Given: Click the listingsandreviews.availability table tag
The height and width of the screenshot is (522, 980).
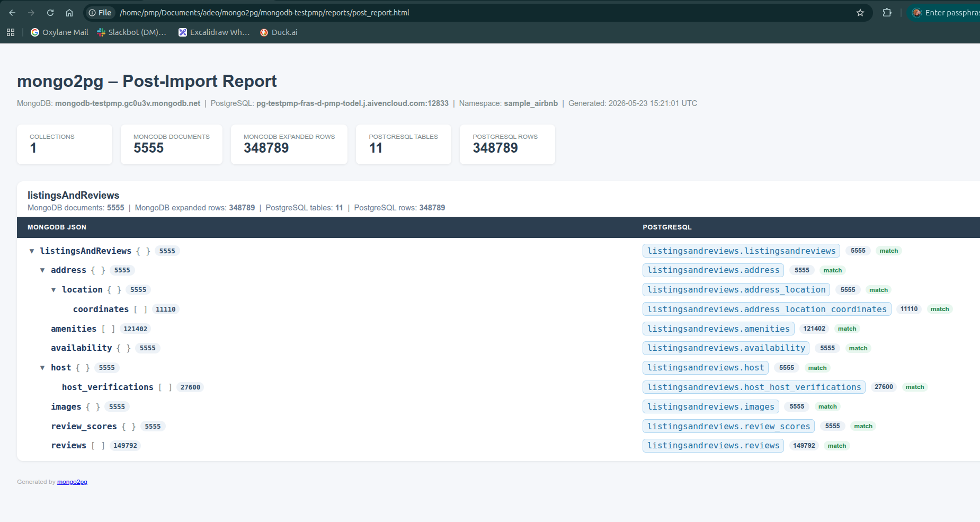Looking at the screenshot, I should pos(726,348).
